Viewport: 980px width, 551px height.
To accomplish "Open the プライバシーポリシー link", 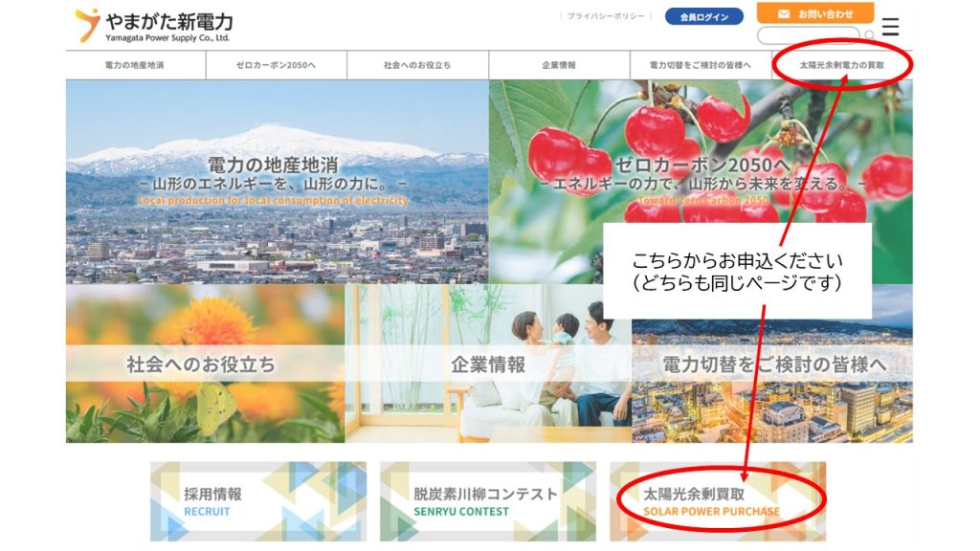I will coord(608,17).
